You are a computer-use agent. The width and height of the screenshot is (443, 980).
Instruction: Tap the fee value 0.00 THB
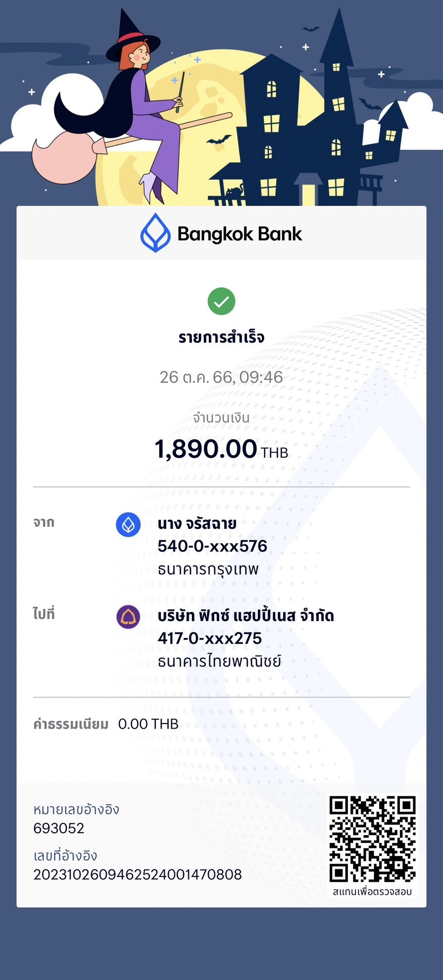point(148,724)
